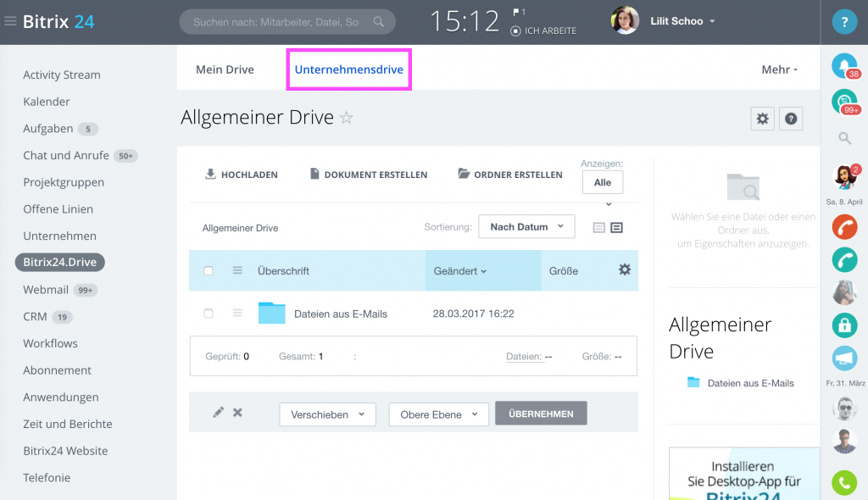Open the Obere Ebene destination dropdown
The width and height of the screenshot is (868, 500).
tap(438, 414)
